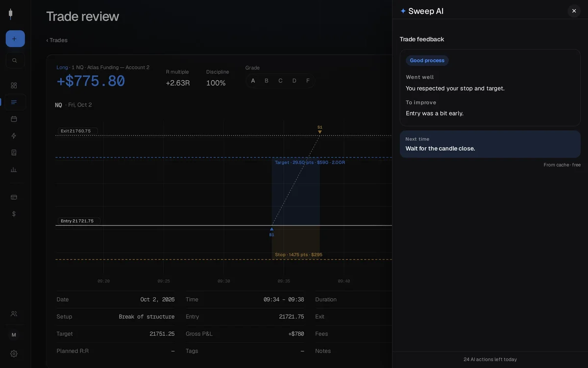Set trade grade to F
The image size is (588, 368).
coord(308,81)
